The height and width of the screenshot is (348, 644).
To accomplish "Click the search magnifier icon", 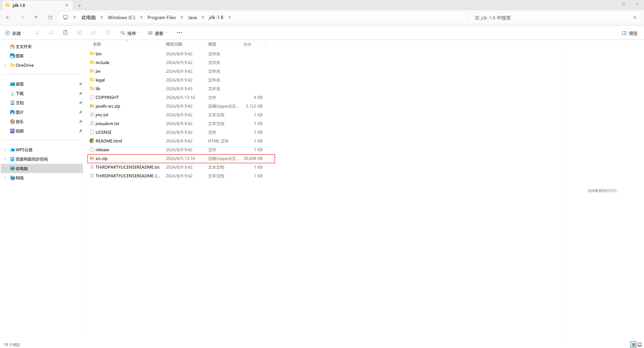I will (635, 17).
